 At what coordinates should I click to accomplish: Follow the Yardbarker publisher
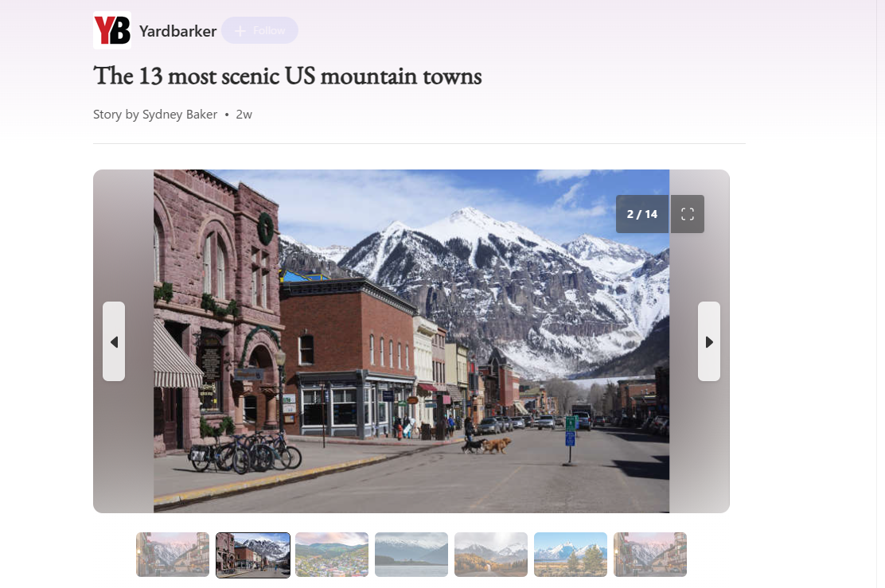(x=259, y=30)
